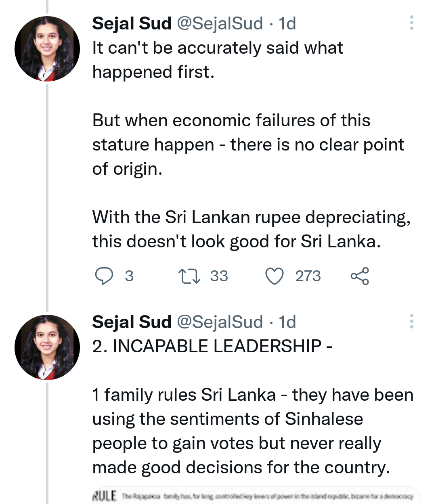436x504 pixels.
Task: Open the reply icon on first tweet
Action: point(104,276)
